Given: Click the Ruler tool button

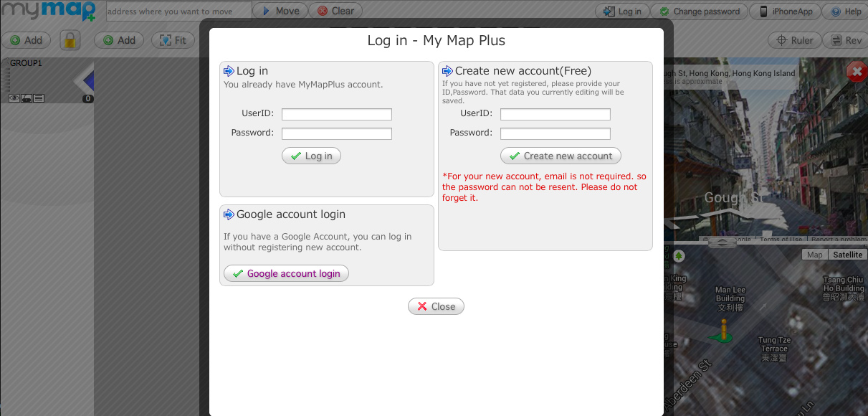Looking at the screenshot, I should 794,40.
